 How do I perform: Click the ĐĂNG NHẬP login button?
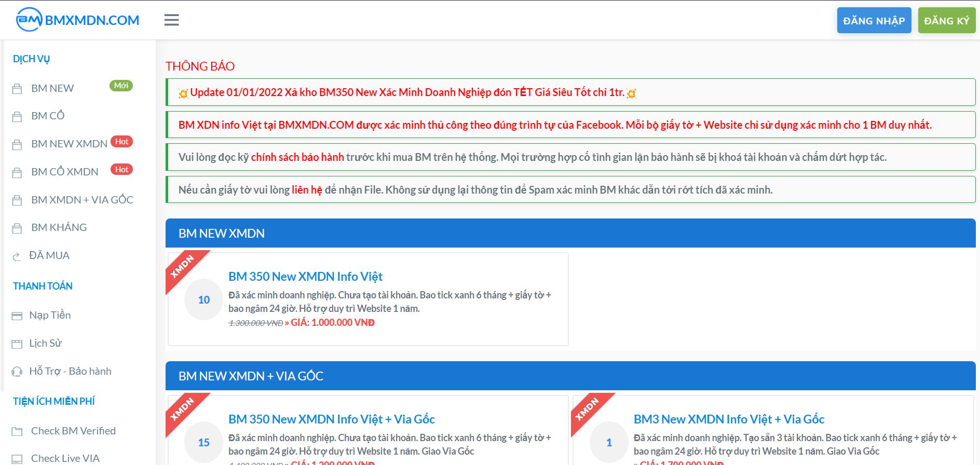[x=874, y=21]
